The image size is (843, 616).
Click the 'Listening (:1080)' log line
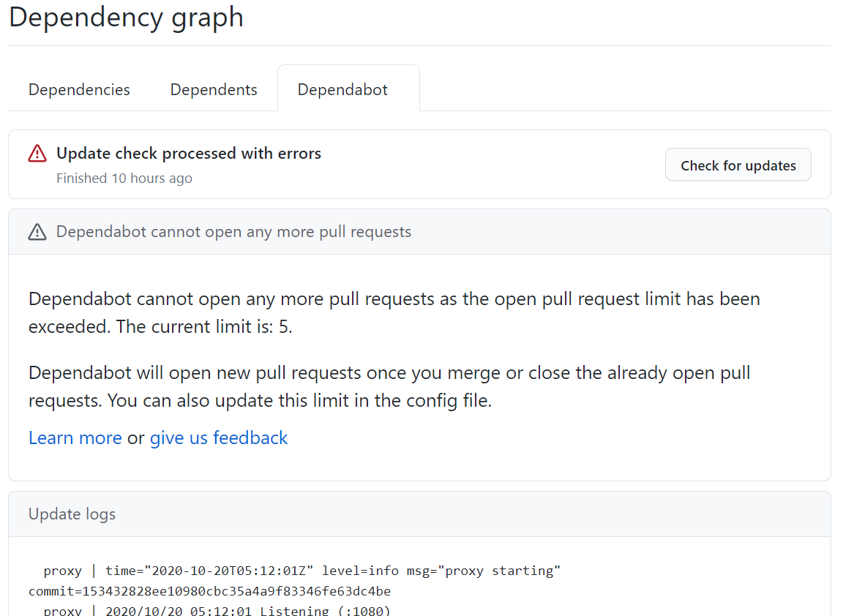[x=217, y=611]
